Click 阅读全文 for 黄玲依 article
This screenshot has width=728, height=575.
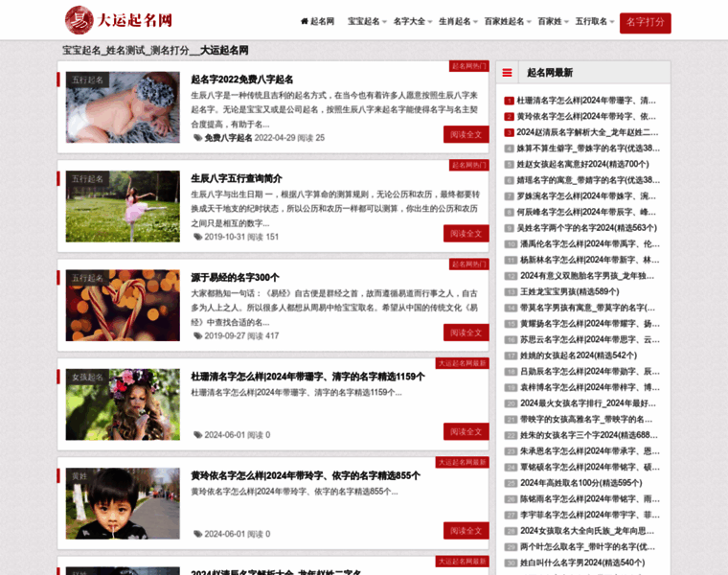[x=466, y=531]
